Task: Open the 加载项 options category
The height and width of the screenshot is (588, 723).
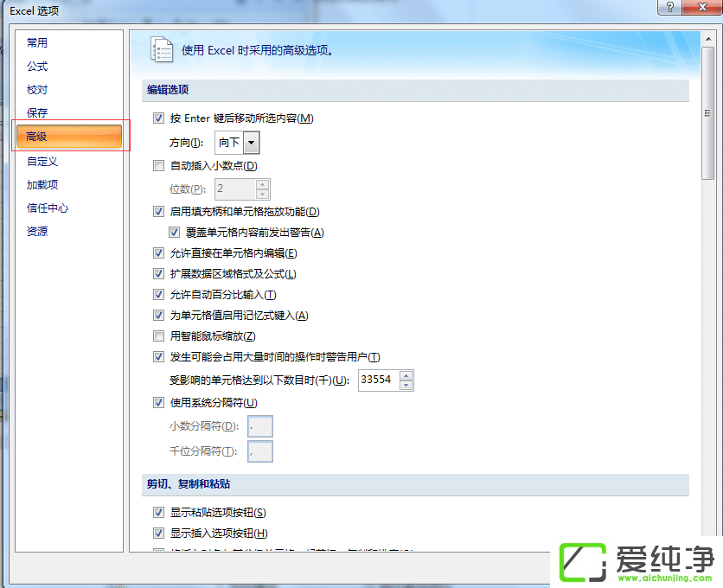Action: point(42,185)
